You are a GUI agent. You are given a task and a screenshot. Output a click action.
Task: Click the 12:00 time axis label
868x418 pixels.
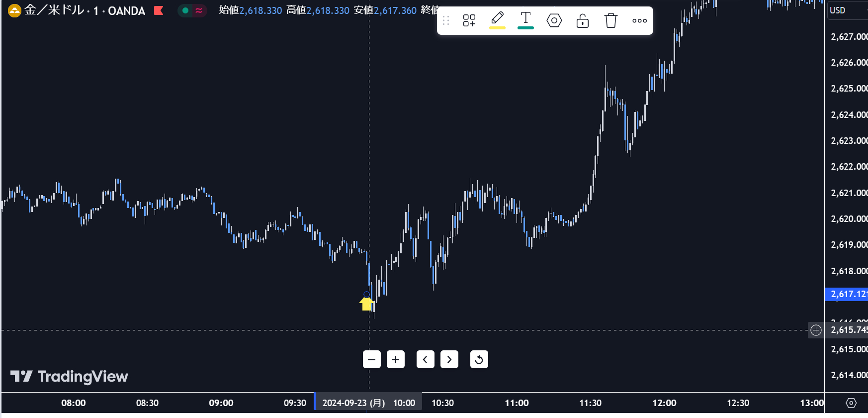point(664,403)
